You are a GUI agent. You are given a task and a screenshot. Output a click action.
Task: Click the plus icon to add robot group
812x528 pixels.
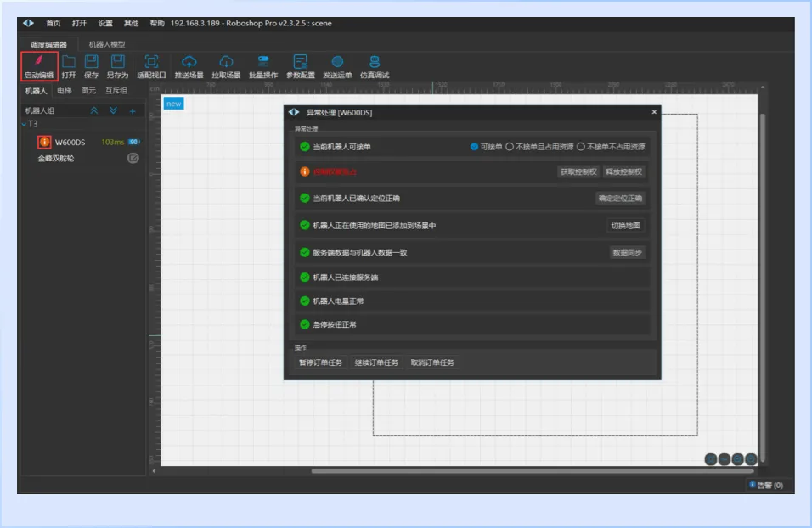(133, 110)
